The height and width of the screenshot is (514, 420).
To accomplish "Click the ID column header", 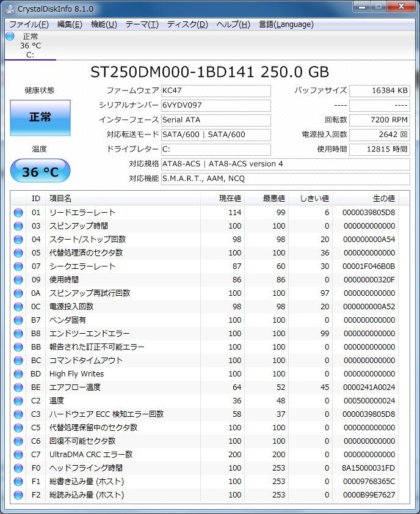I will click(x=35, y=198).
